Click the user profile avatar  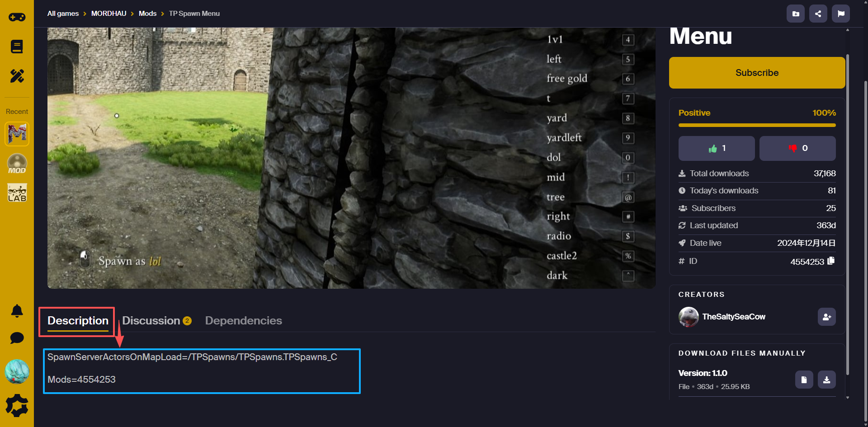click(x=17, y=371)
